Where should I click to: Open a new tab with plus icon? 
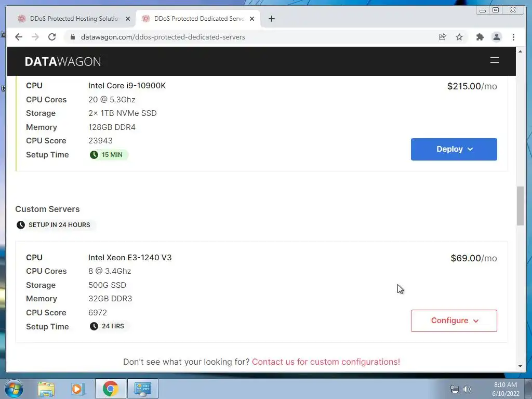(271, 19)
